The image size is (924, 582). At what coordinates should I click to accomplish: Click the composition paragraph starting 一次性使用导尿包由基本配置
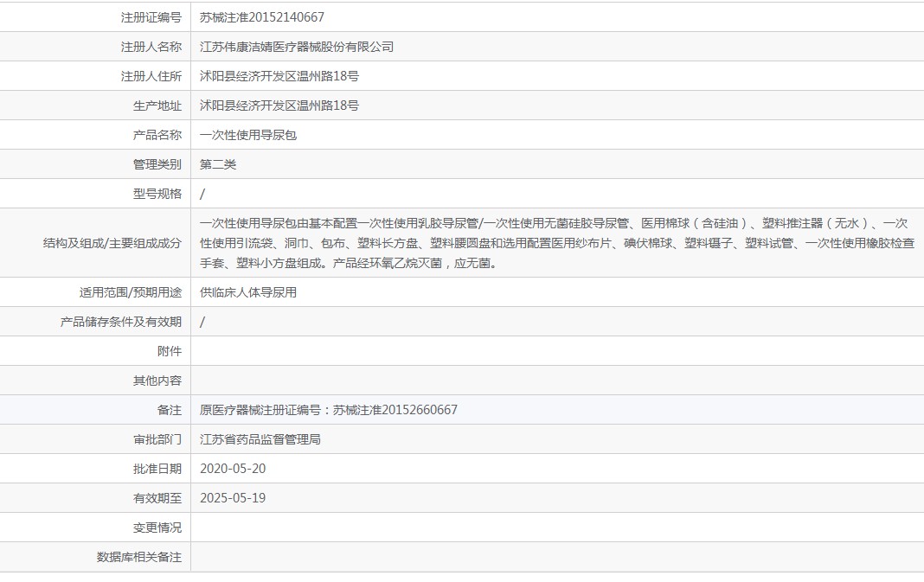coord(557,243)
